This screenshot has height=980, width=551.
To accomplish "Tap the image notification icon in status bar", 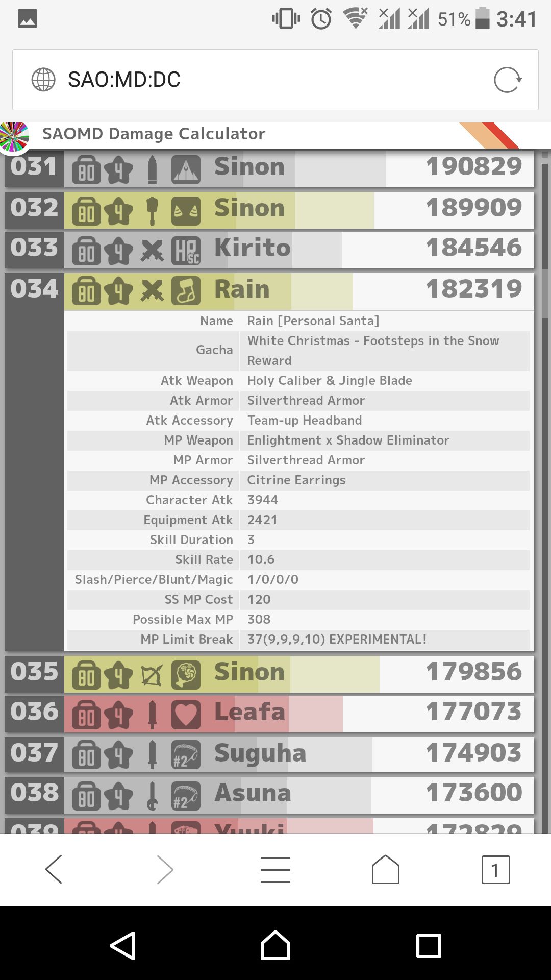I will [x=28, y=19].
